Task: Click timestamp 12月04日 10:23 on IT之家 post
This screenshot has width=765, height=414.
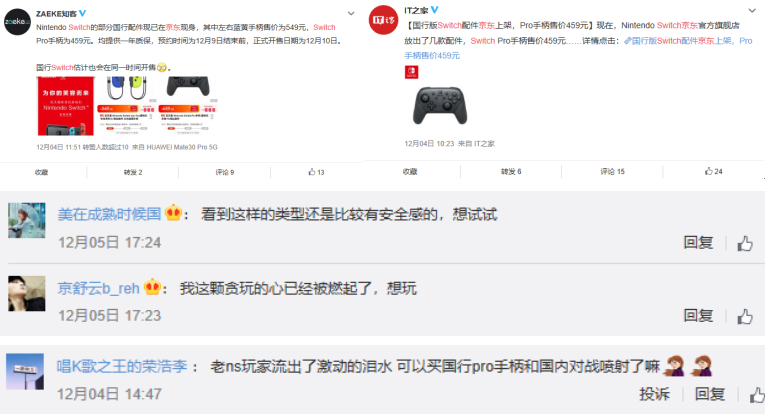Action: click(x=429, y=143)
